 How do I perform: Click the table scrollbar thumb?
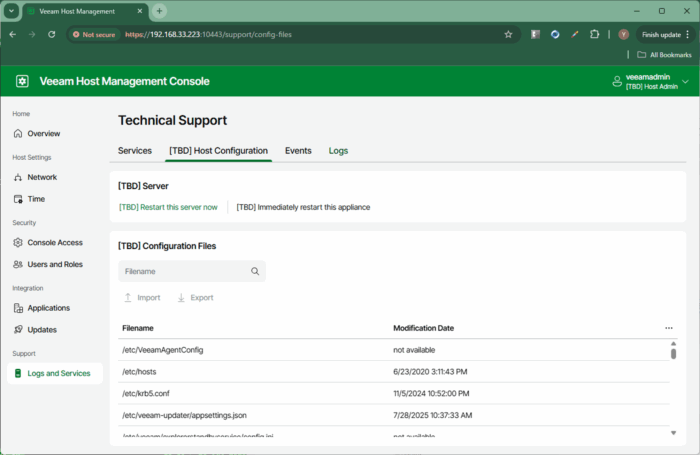(x=673, y=354)
